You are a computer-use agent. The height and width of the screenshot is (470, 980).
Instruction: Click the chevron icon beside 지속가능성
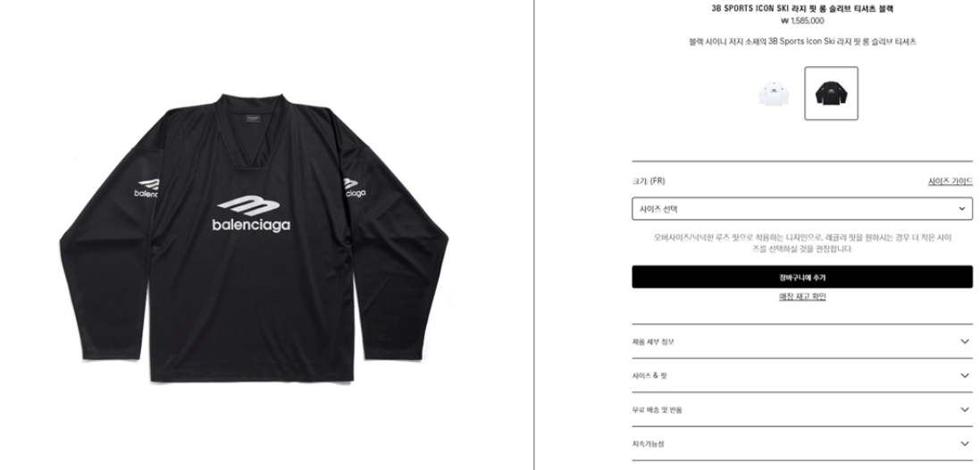(x=965, y=444)
